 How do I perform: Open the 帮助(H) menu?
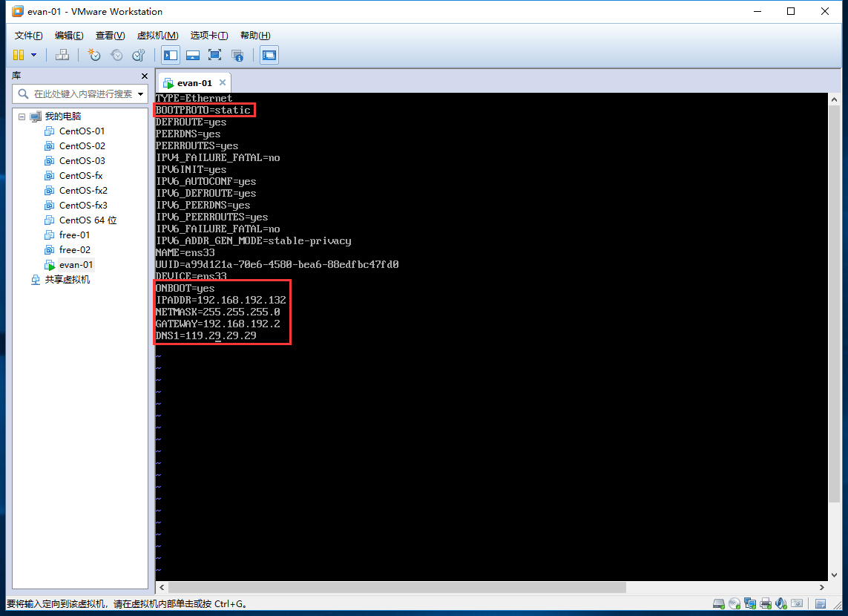coord(255,36)
